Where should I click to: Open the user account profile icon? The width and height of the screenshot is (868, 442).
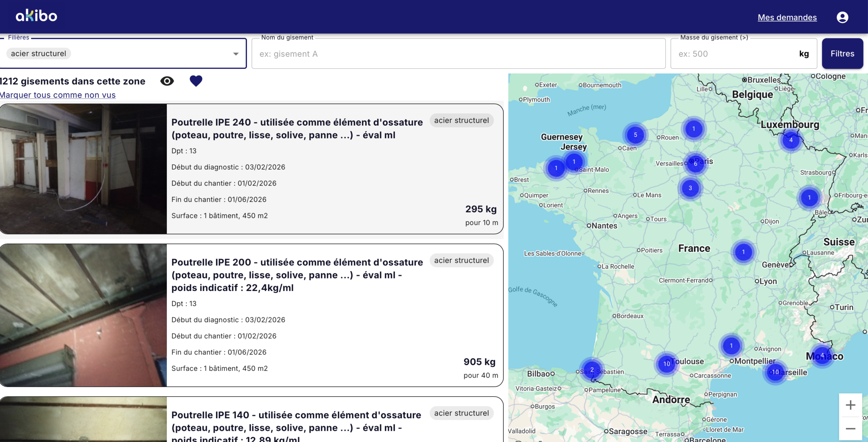[842, 17]
